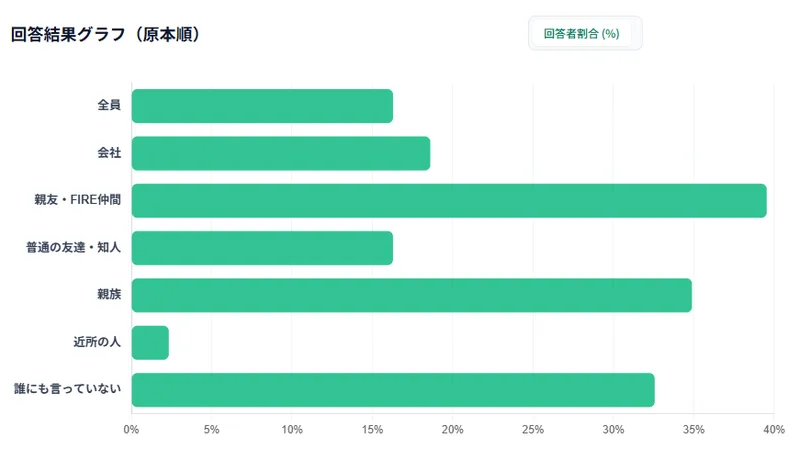Click the small 近所の人 bar
Image resolution: width=800 pixels, height=449 pixels.
[150, 342]
